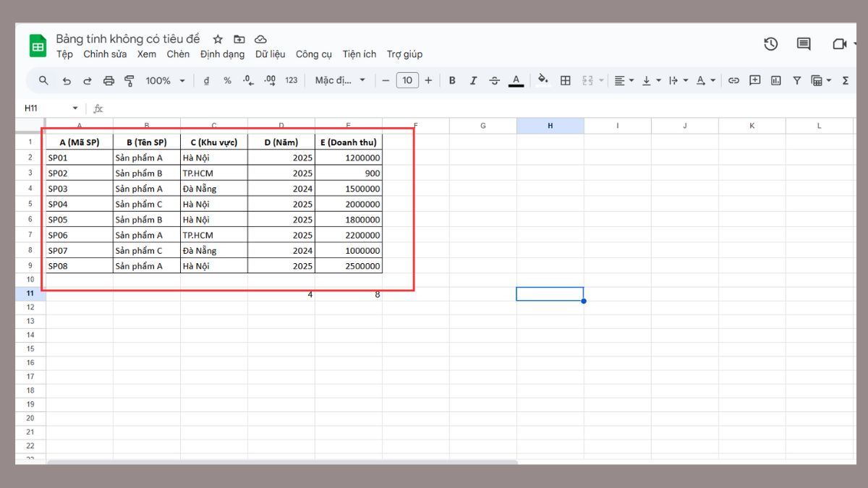Image resolution: width=868 pixels, height=488 pixels.
Task: Open the insert chart tool
Action: 776,80
